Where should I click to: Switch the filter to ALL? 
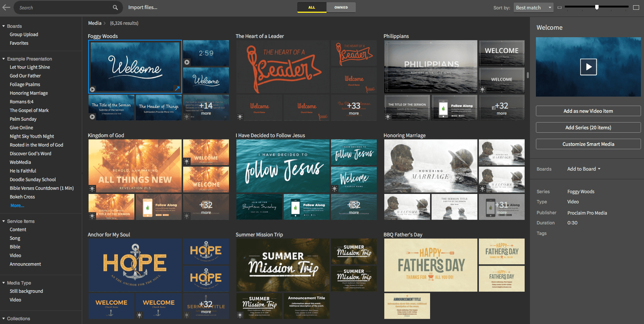pyautogui.click(x=311, y=8)
